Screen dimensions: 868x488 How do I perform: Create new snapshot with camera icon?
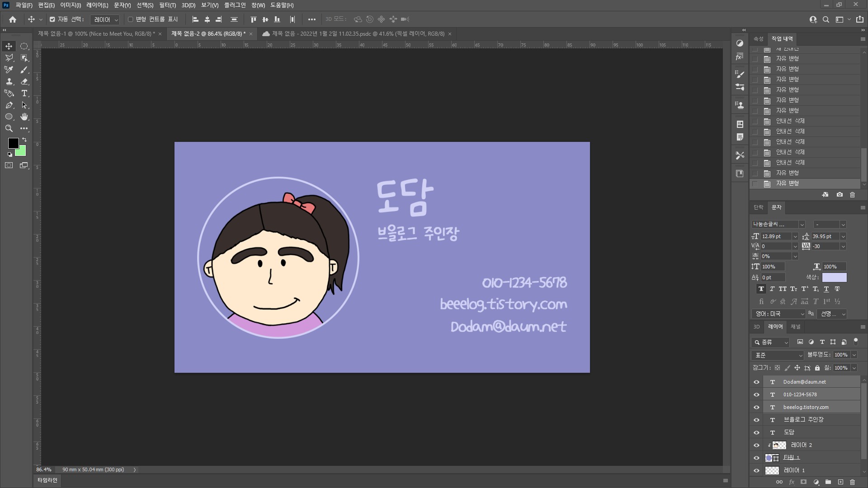[x=840, y=195]
